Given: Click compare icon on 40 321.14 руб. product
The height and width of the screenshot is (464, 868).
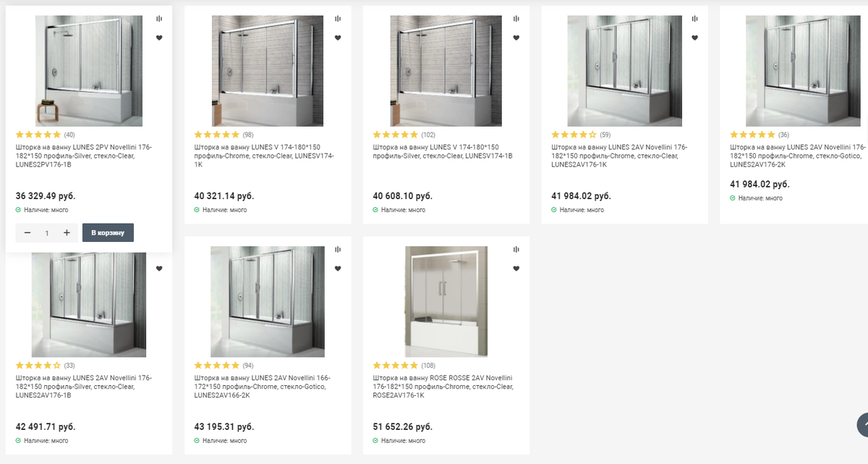Looking at the screenshot, I should pos(338,19).
